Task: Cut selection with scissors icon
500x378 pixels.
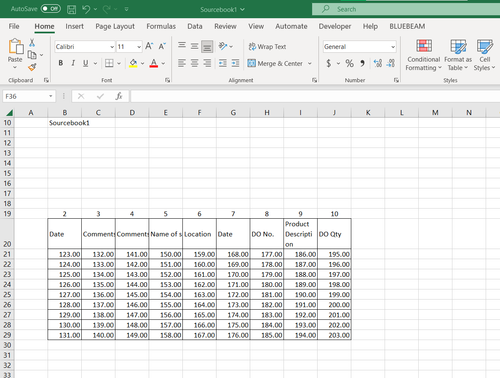Action: click(x=32, y=42)
